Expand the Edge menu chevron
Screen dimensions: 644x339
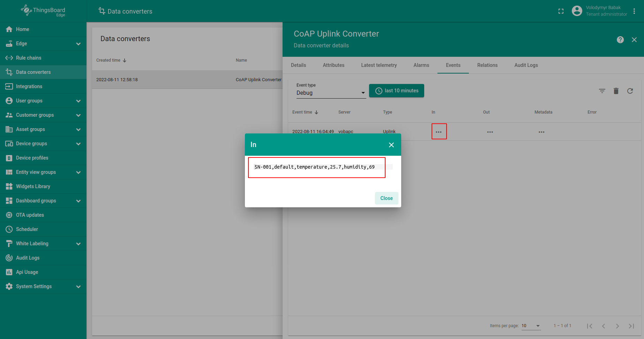tap(78, 44)
